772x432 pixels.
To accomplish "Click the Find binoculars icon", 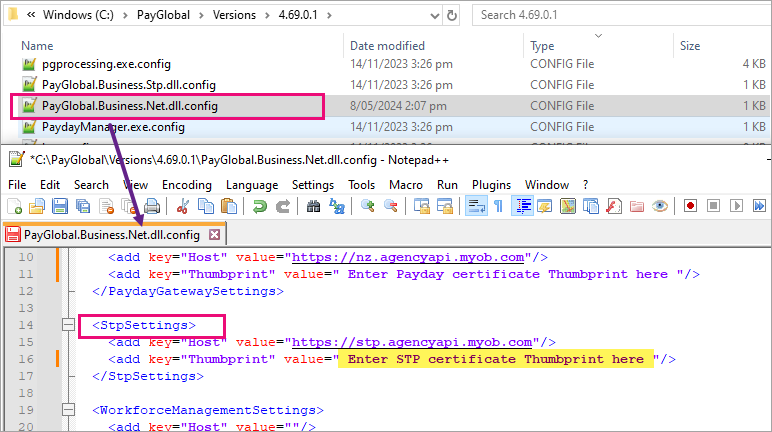I will (x=313, y=206).
